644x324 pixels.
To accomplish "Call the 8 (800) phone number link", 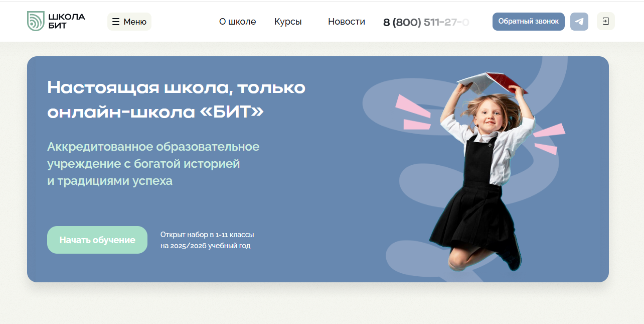I will click(x=426, y=22).
